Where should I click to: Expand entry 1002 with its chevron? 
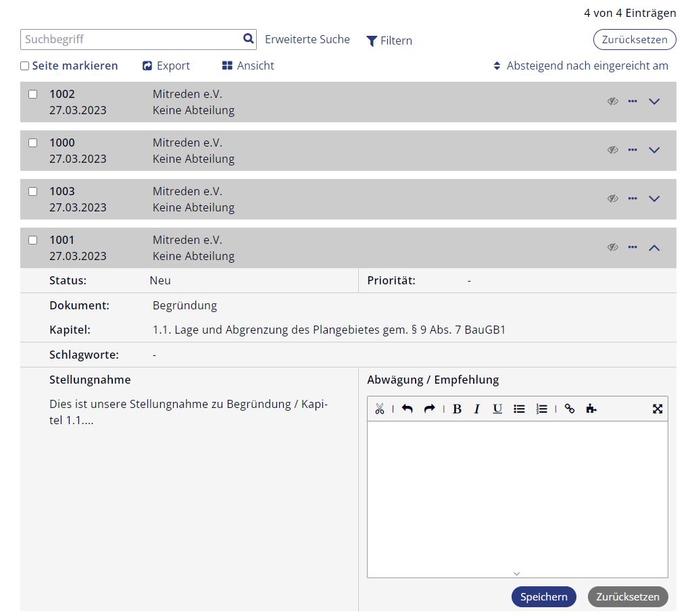pyautogui.click(x=653, y=102)
